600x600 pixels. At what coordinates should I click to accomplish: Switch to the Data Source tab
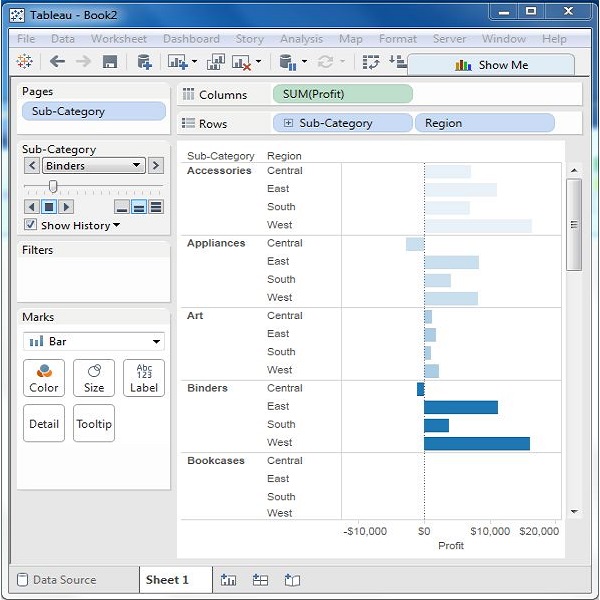tap(56, 580)
